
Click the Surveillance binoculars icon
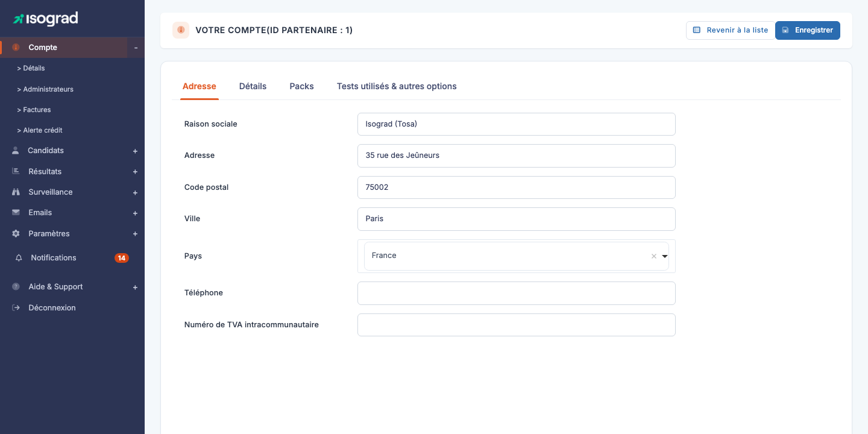coord(16,192)
